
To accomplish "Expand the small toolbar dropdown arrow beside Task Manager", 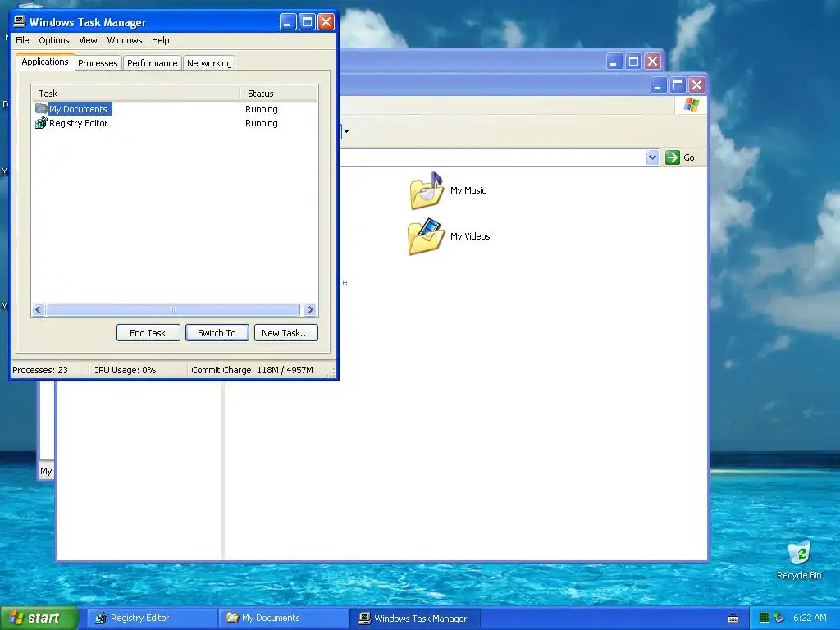I will 347,131.
